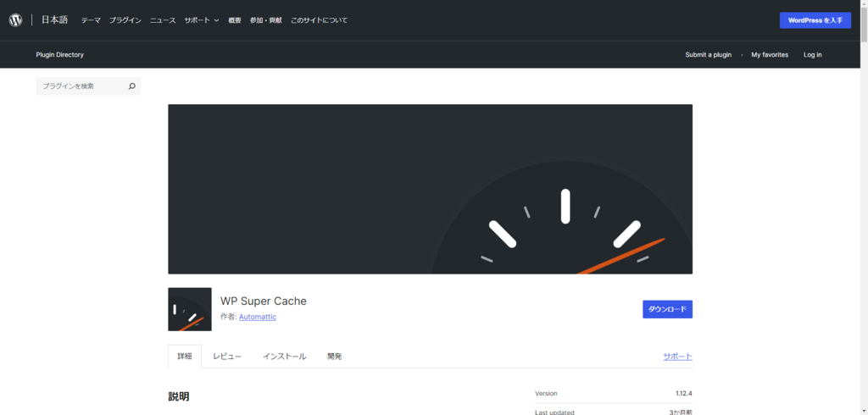This screenshot has height=415, width=868.
Task: Open the プラグイン menu item
Action: 125,20
